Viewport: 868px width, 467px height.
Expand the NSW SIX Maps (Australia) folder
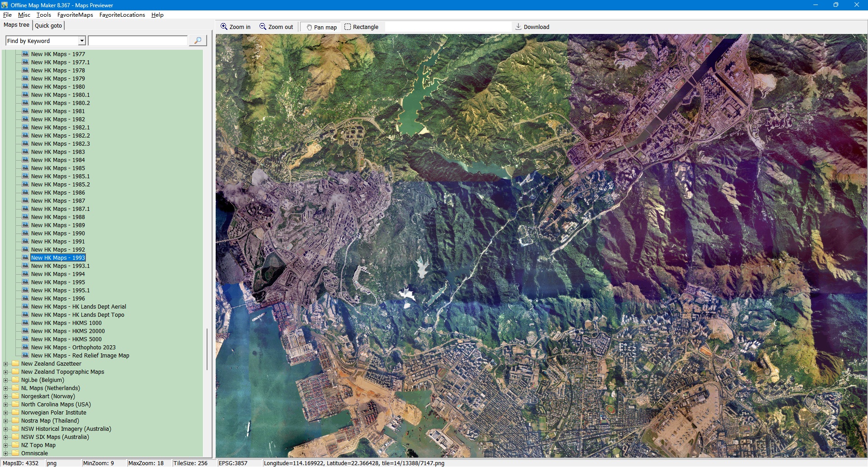click(x=6, y=437)
